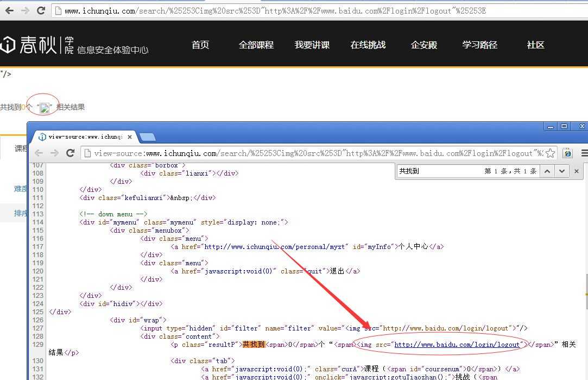Reload the main ichunqiu search page
The image size is (588, 380).
(x=41, y=10)
